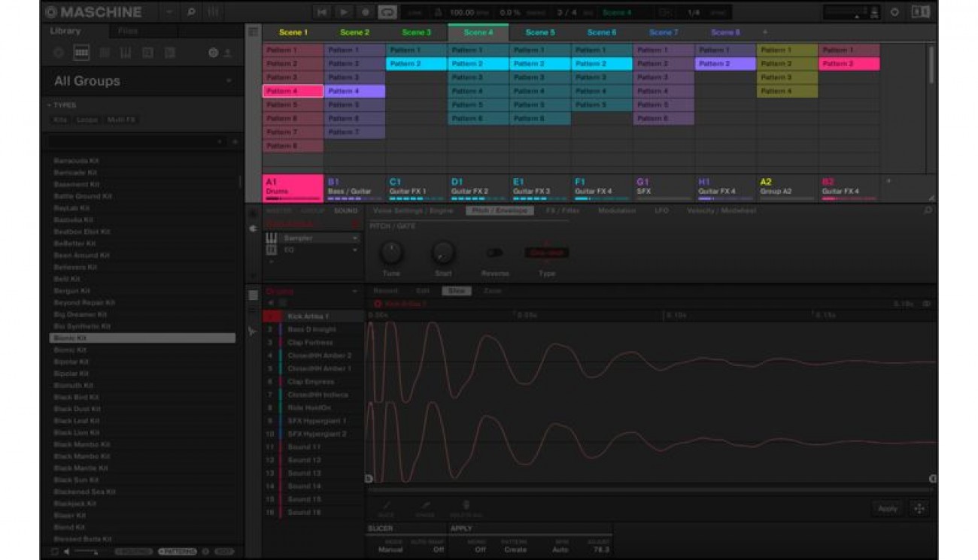Switch to the SOUND level tab
This screenshot has height=560, width=978.
click(345, 211)
